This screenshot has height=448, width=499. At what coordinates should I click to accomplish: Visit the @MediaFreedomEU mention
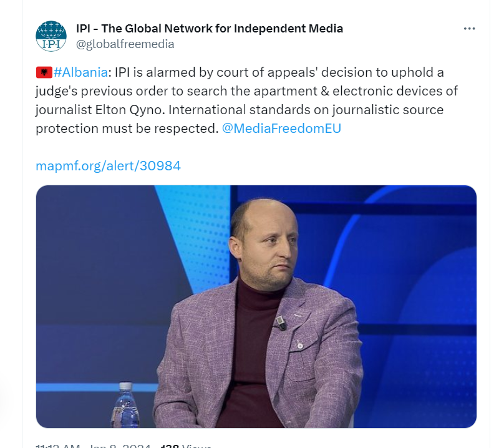tap(281, 129)
